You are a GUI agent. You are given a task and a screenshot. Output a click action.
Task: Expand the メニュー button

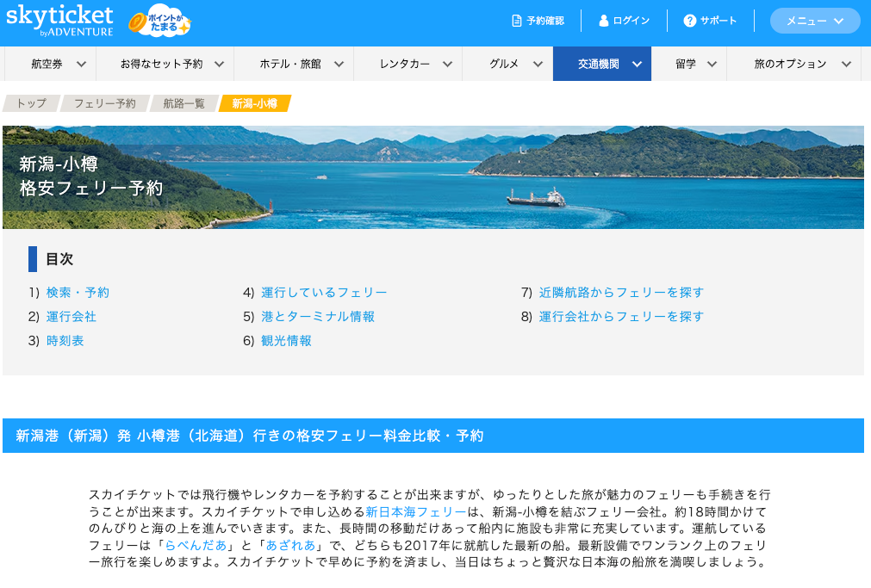pos(814,21)
